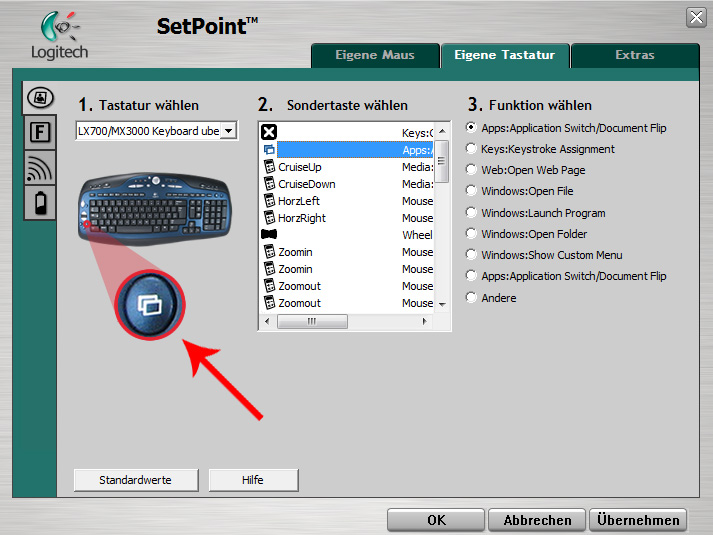Open the battery status sidebar icon
Screen dimensions: 713x535
(x=40, y=203)
